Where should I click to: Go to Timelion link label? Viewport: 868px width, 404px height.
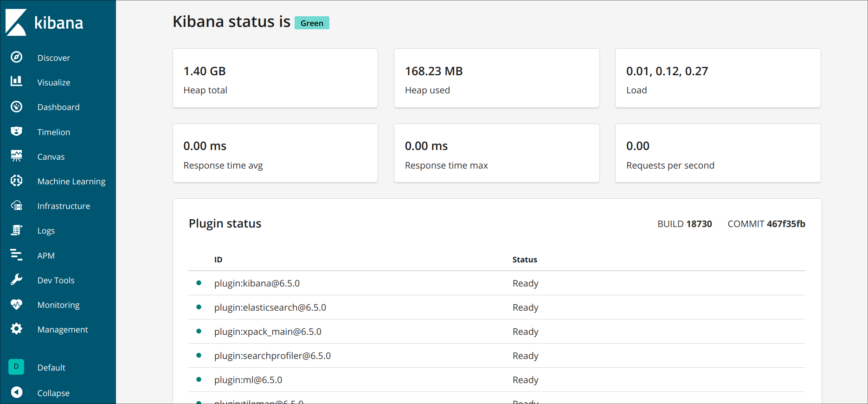coord(54,132)
